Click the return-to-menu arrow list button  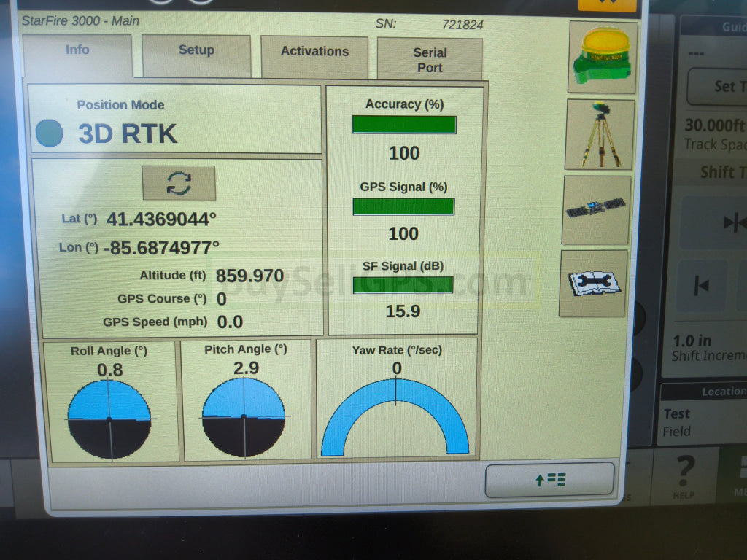(x=549, y=480)
